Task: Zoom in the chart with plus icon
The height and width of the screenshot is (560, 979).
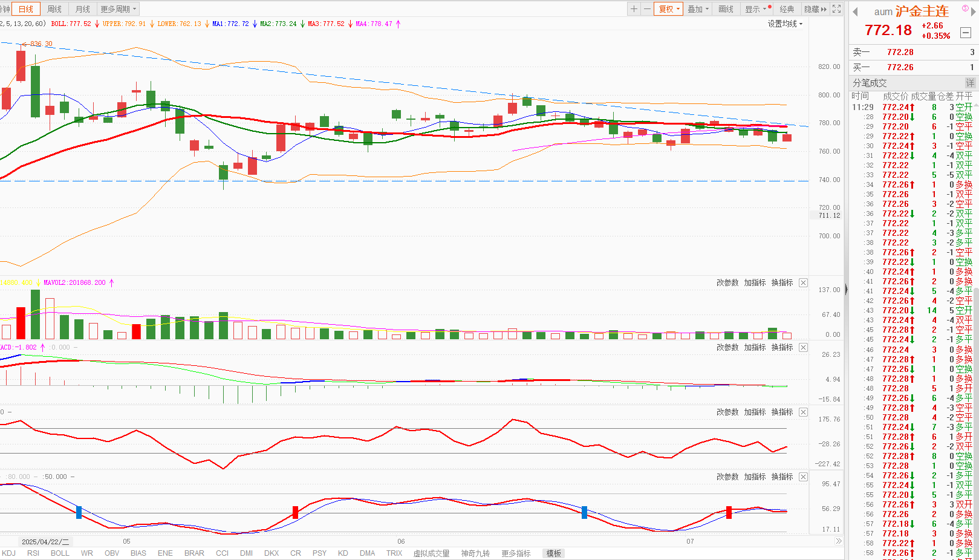Action: pos(634,9)
